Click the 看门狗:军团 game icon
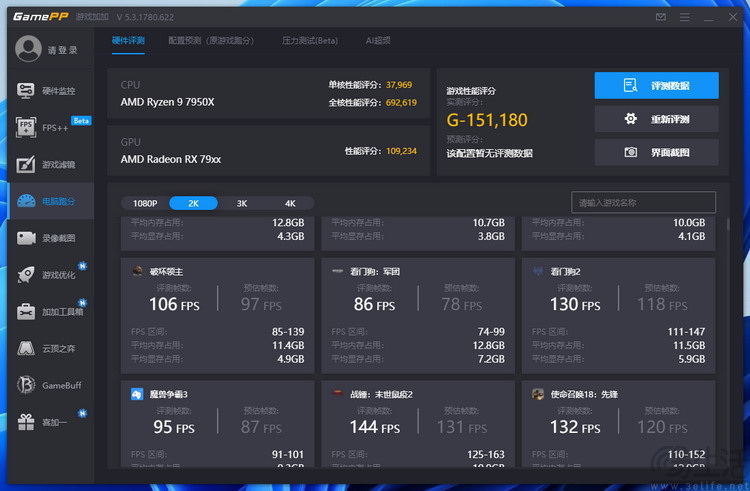The image size is (750, 491). [x=338, y=271]
